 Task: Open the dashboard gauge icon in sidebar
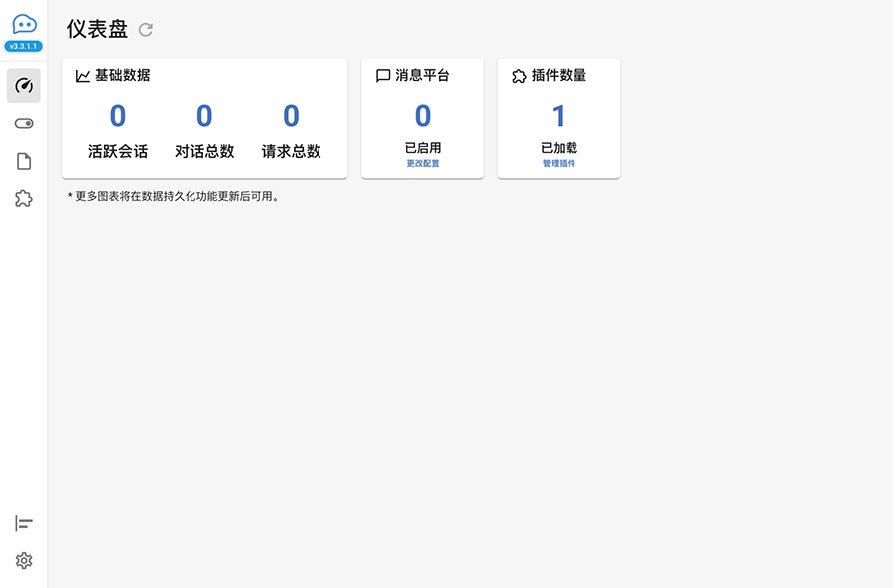[x=24, y=86]
